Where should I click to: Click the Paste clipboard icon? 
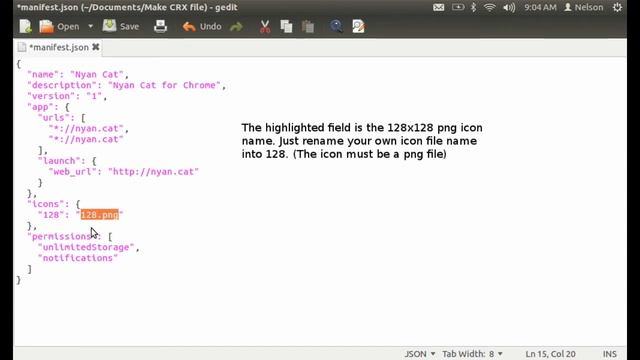308,27
